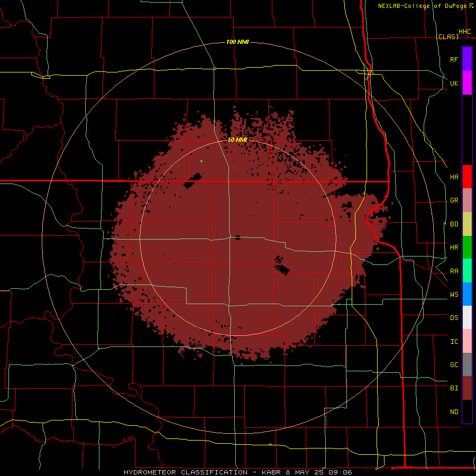Screen dimensions: 476x476
Task: Click the RF purple legend color swatch
Action: [467, 59]
